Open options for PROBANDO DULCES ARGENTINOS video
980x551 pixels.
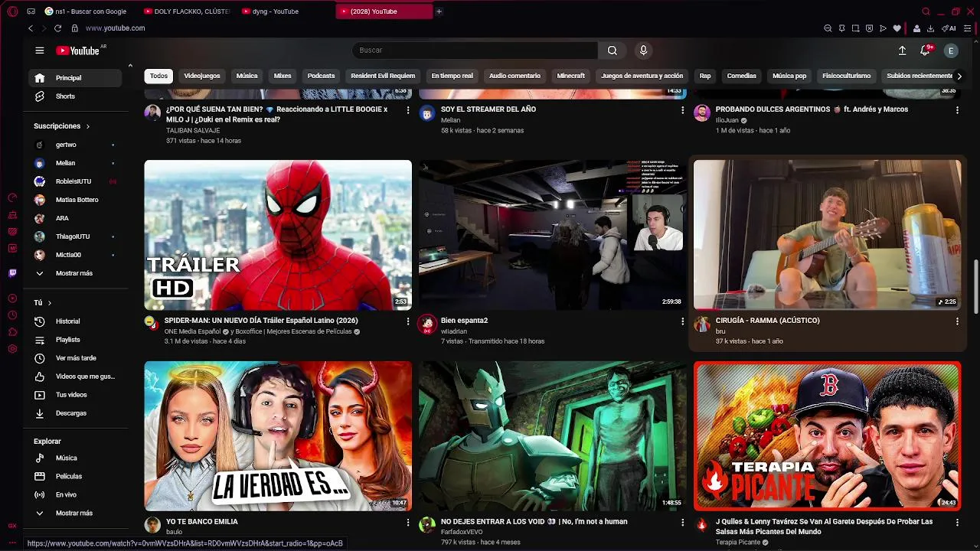(957, 110)
